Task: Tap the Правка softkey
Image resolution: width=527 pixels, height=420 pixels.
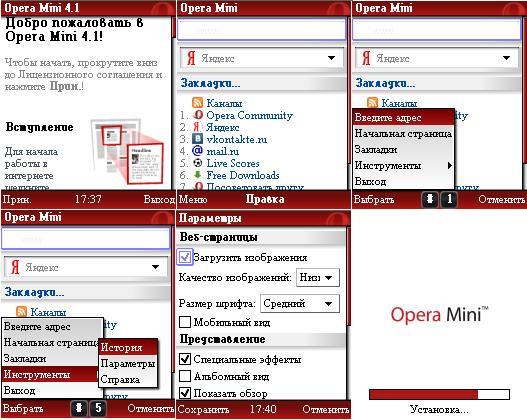Action: coord(265,199)
